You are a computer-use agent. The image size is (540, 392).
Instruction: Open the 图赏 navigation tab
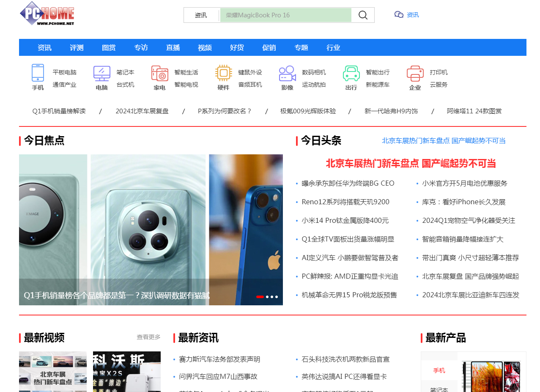109,47
